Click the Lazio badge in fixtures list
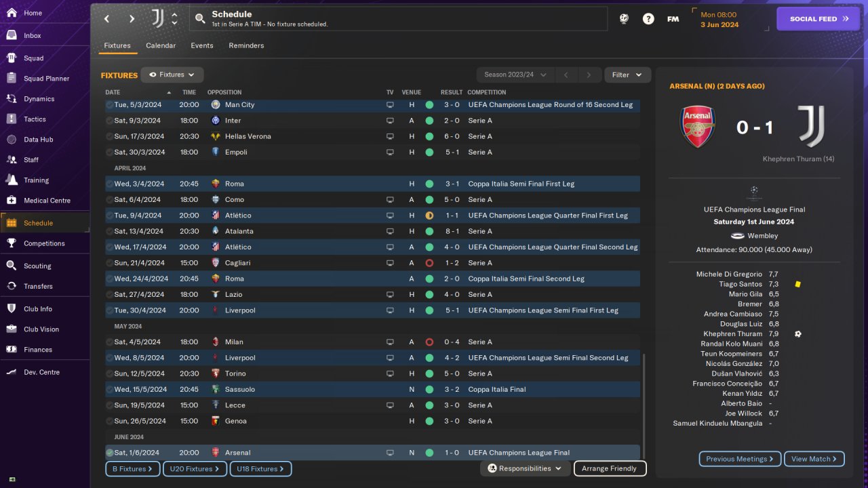868x488 pixels. point(216,294)
